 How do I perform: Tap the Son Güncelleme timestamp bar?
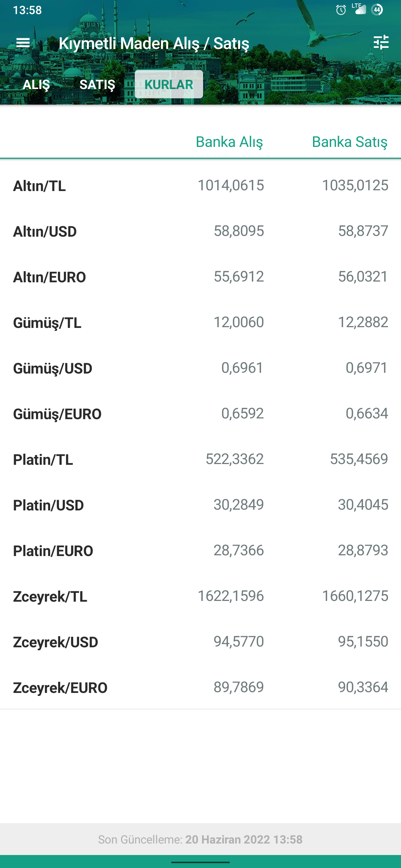[200, 839]
